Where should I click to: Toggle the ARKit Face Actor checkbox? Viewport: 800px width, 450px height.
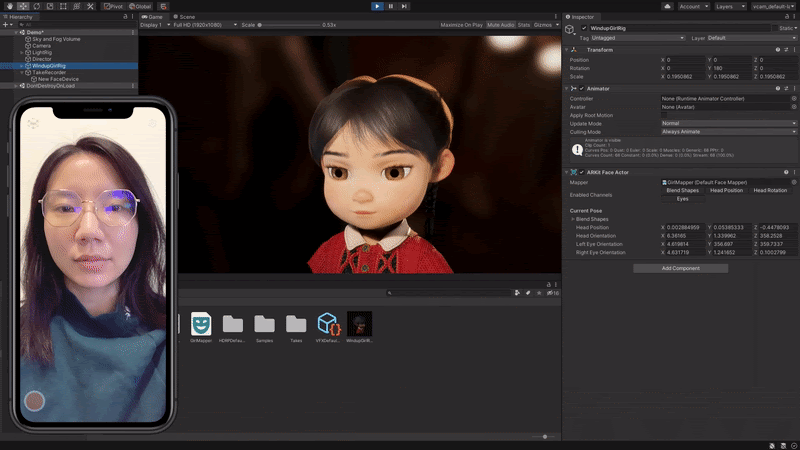(x=582, y=172)
